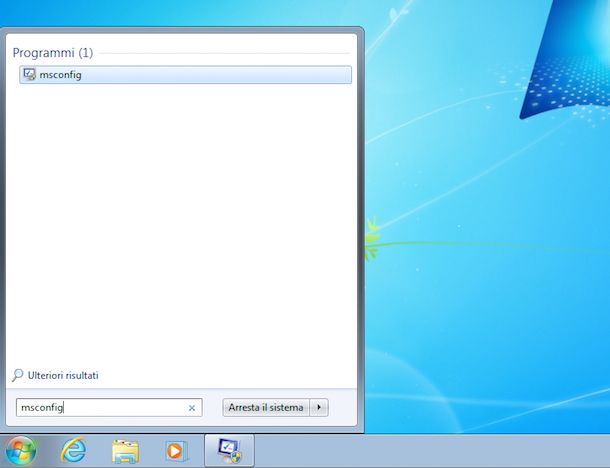Open Ulteriori risultati link
The height and width of the screenshot is (468, 610).
click(x=63, y=375)
